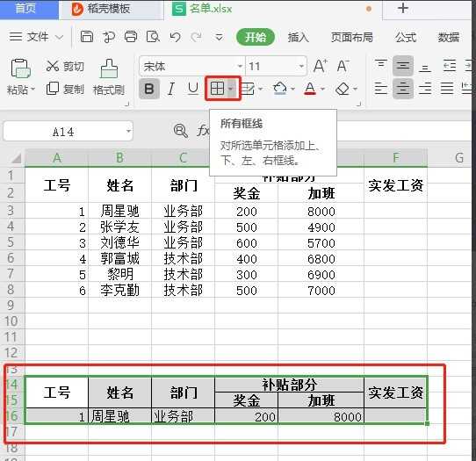Toggle vertical middle alignment
Viewport: 476px width, 461px height.
[x=403, y=66]
